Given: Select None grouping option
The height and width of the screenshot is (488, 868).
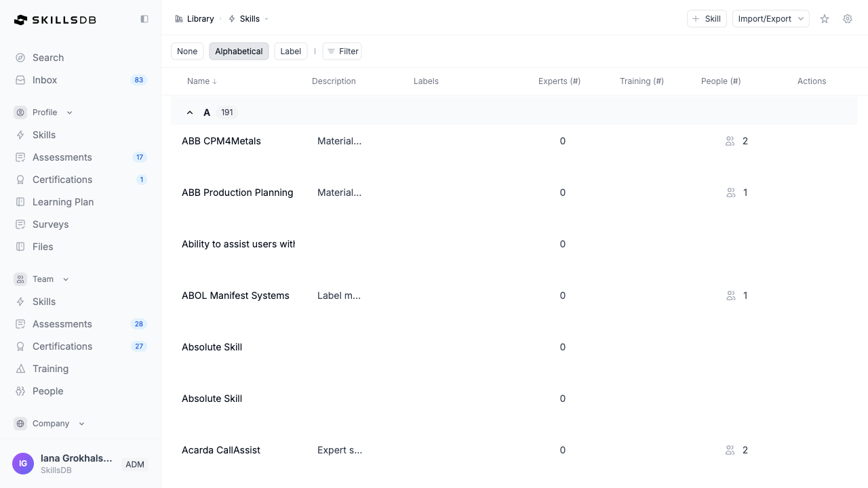Looking at the screenshot, I should click(x=187, y=52).
